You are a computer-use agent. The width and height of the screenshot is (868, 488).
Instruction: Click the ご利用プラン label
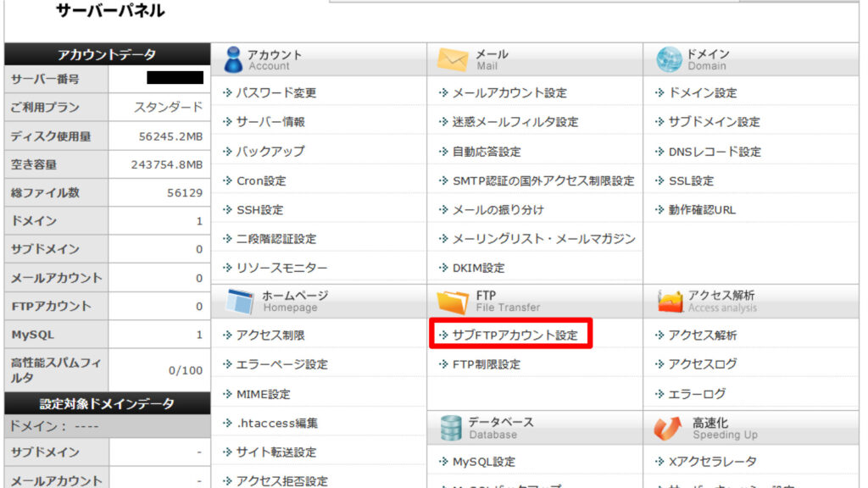(x=45, y=107)
